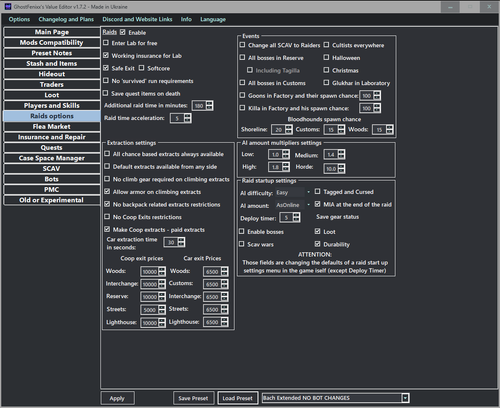Screen dimensions: 500x408
Task: Open AI difficulty dropdown
Action: pos(293,192)
